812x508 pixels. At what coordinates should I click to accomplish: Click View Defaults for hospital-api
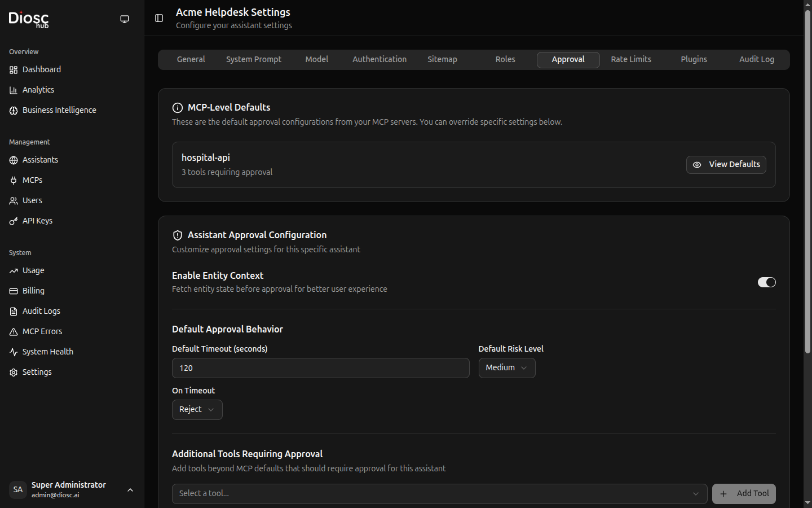[726, 165]
